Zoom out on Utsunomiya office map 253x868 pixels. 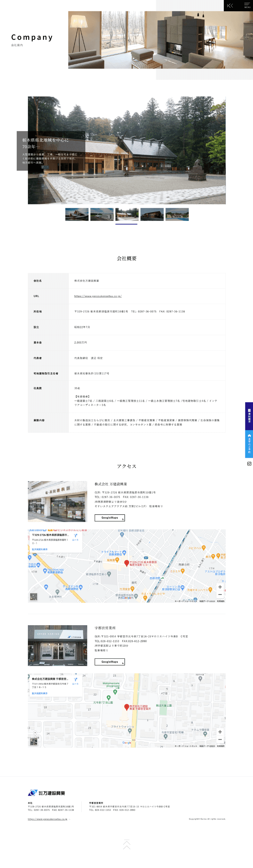tap(220, 739)
